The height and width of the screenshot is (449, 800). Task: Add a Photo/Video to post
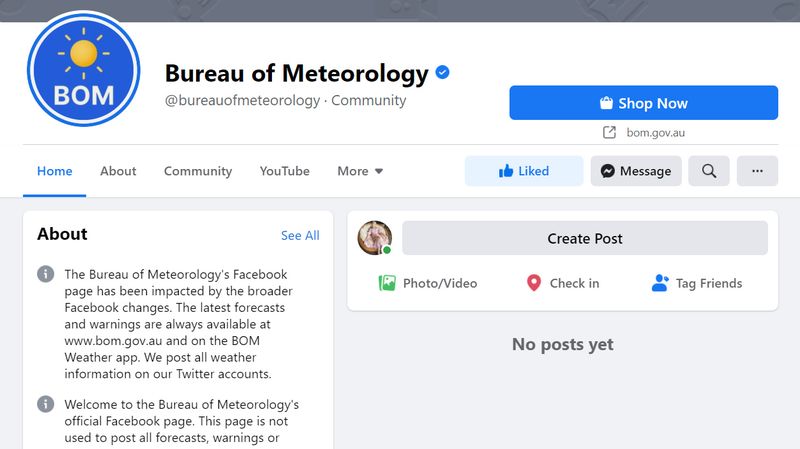428,283
